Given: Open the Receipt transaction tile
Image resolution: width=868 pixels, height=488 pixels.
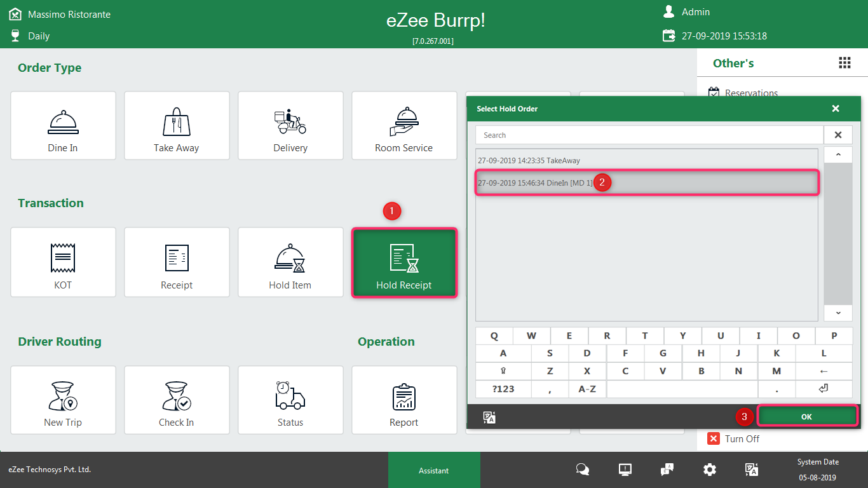Looking at the screenshot, I should (177, 262).
